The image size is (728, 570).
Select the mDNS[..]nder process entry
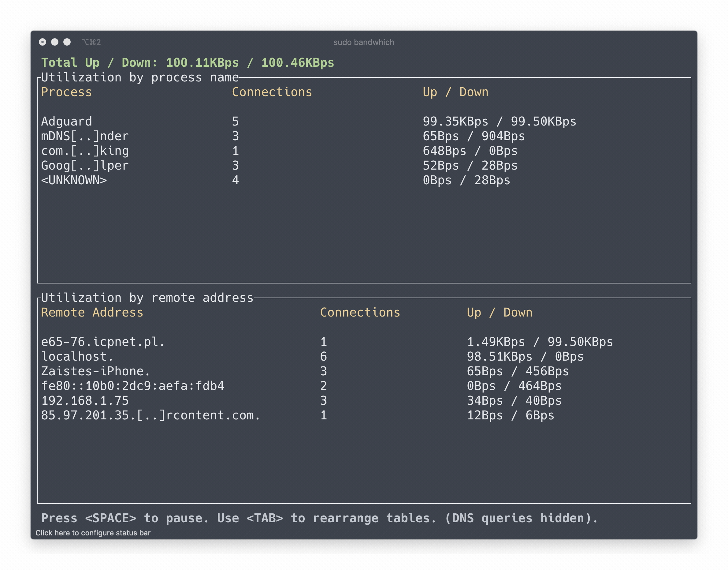pyautogui.click(x=85, y=136)
